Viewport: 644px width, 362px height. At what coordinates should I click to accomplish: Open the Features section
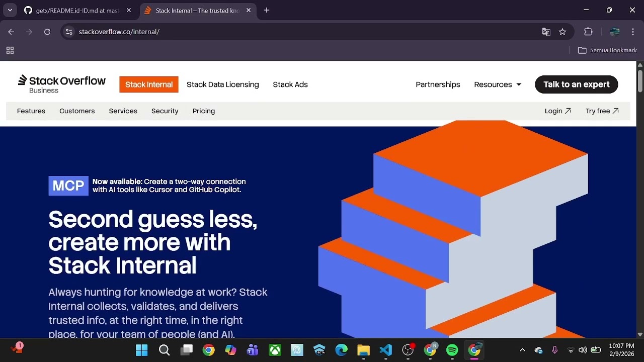click(31, 111)
